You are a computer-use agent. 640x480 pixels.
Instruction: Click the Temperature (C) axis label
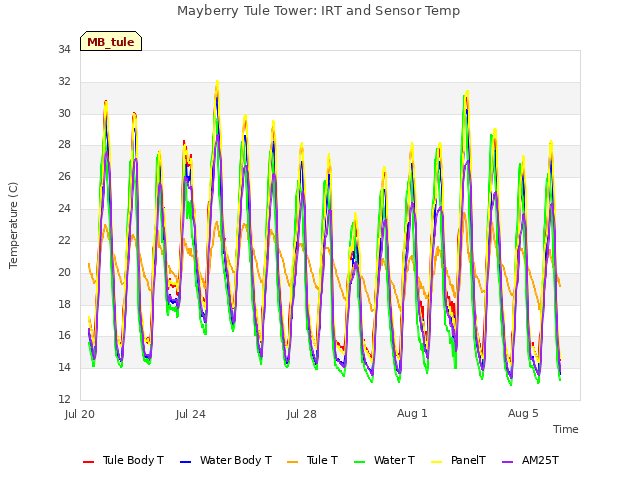pyautogui.click(x=13, y=225)
